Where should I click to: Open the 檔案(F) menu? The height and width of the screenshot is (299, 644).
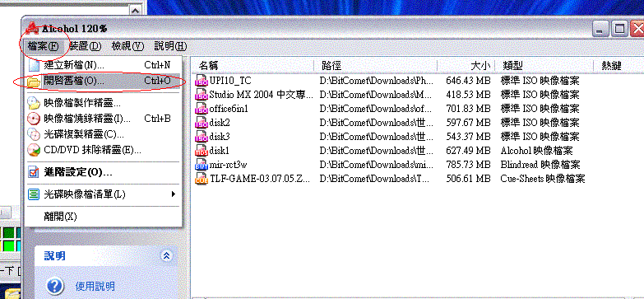pos(44,46)
